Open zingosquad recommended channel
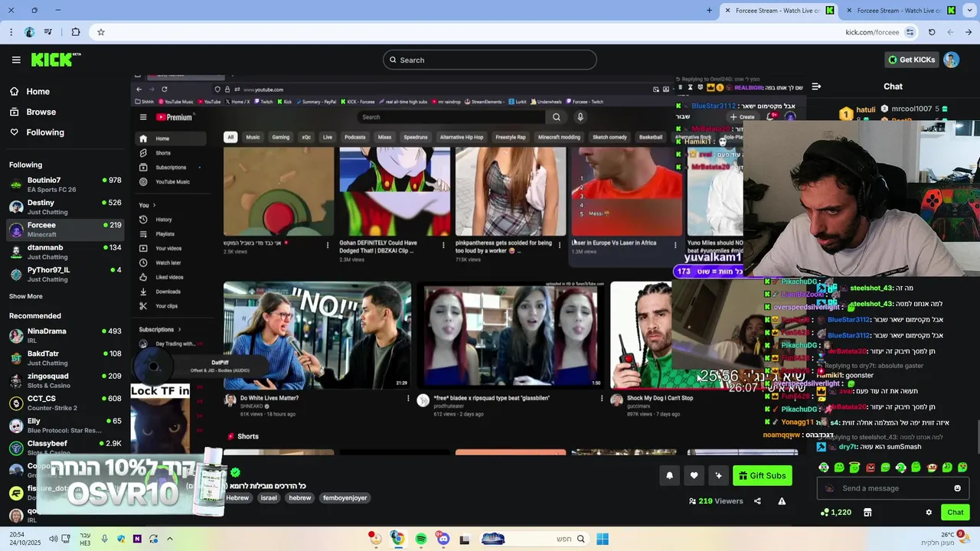Viewport: 980px width, 551px height. (x=65, y=380)
